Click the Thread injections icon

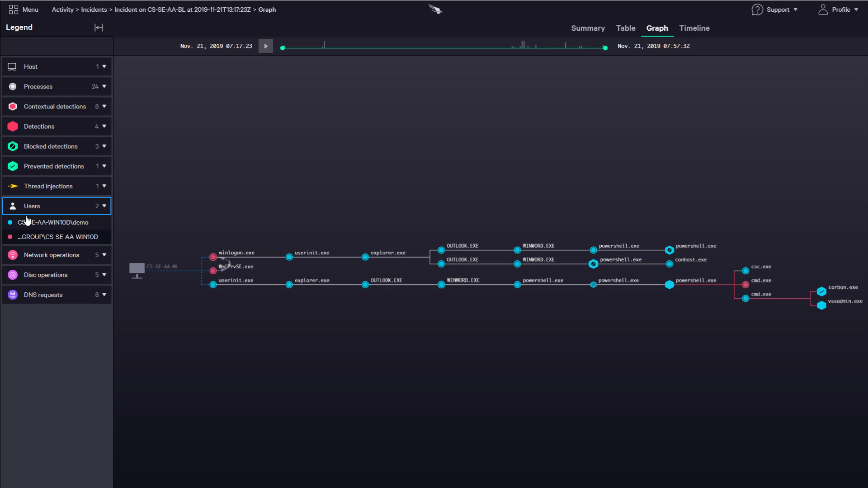tap(13, 186)
